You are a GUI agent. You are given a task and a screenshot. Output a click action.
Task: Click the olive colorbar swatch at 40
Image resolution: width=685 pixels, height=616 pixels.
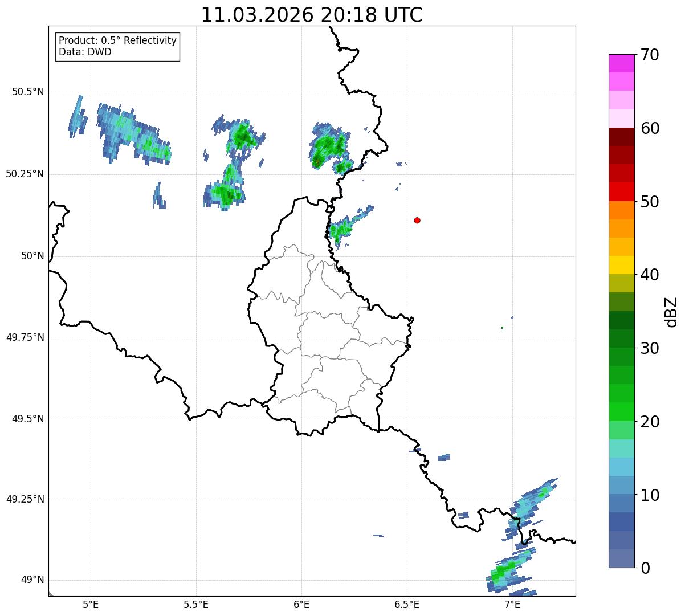621,283
